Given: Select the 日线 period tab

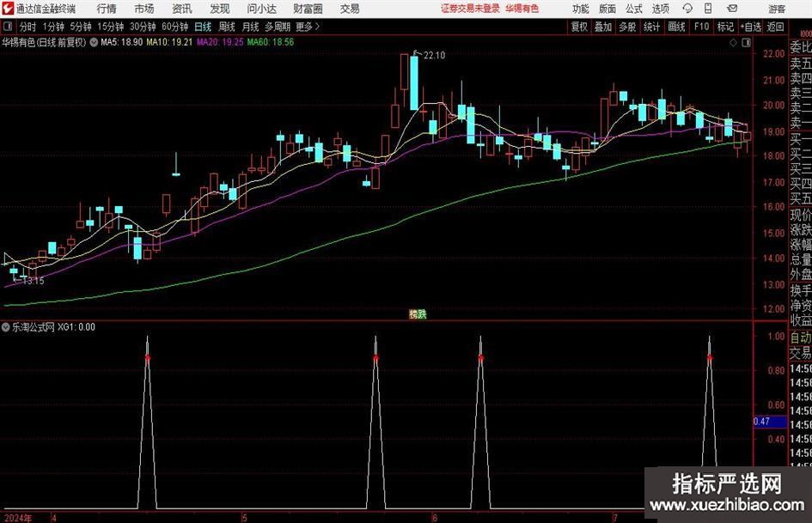Looking at the screenshot, I should [x=203, y=27].
